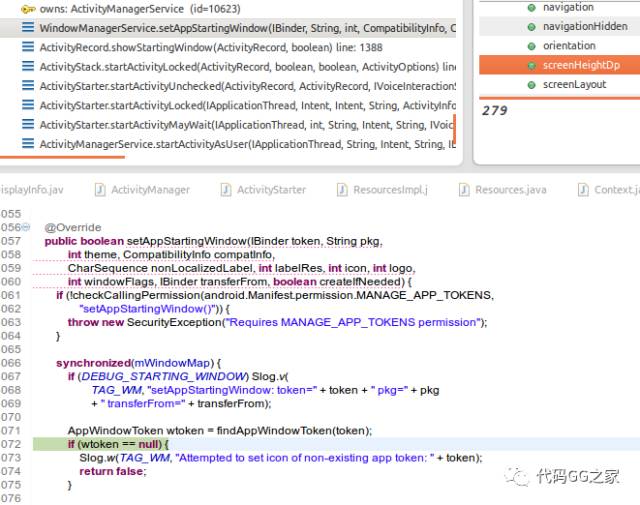Select the orientation variable
Viewport: 640px width, 505px height.
click(569, 46)
